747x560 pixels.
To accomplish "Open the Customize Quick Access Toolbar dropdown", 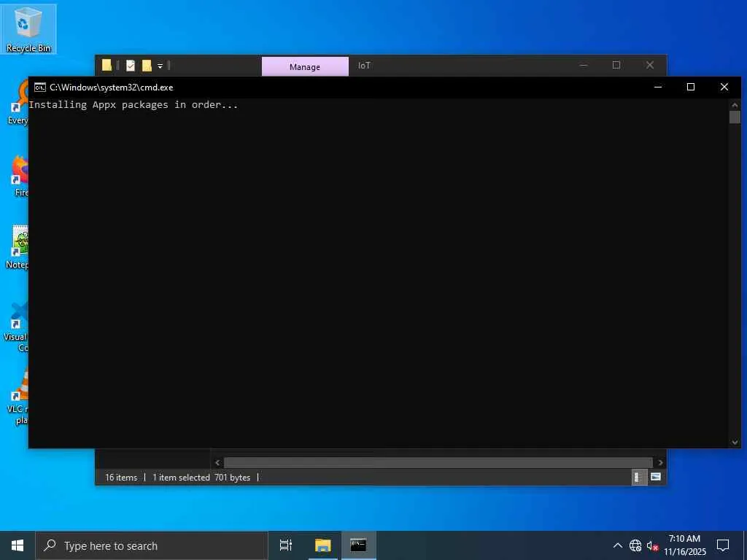I will [160, 66].
